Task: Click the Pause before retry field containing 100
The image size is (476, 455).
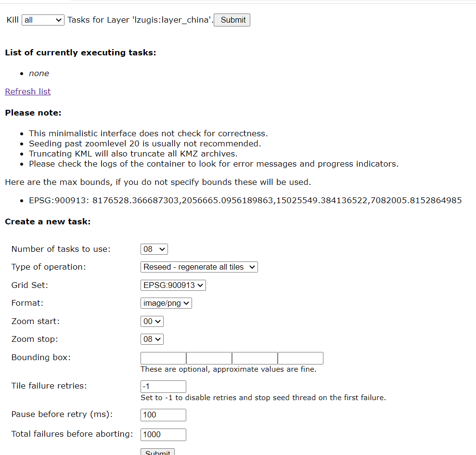Action: [x=163, y=415]
